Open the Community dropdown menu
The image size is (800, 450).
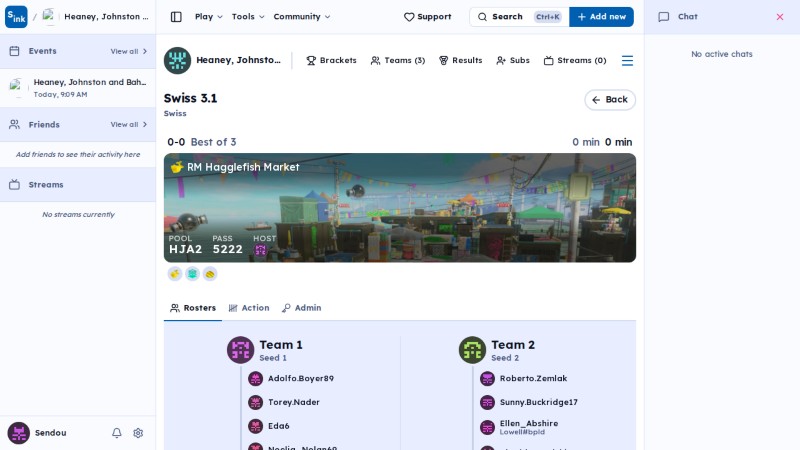(x=302, y=17)
